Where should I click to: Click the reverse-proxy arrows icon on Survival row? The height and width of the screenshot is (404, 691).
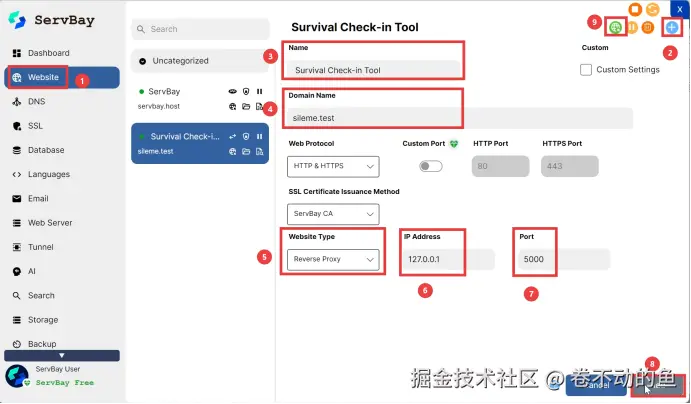tap(232, 137)
